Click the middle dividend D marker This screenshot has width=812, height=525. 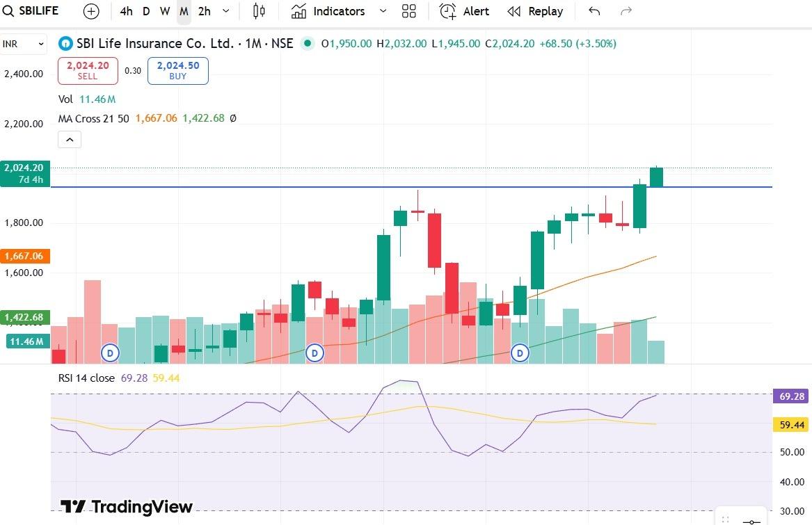(x=315, y=354)
